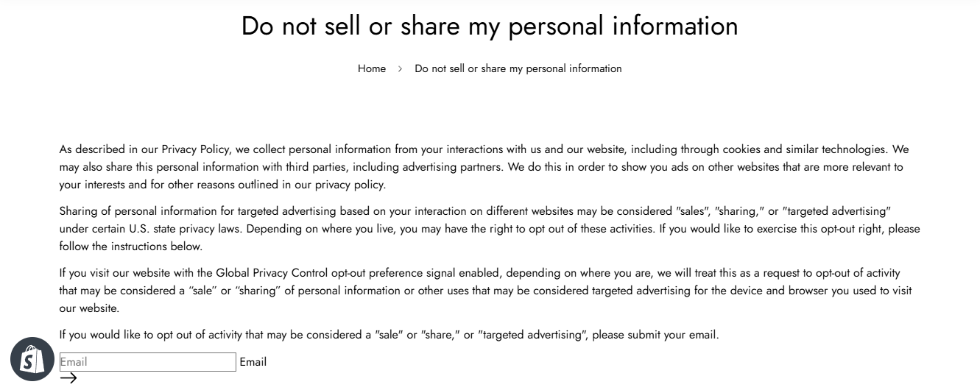This screenshot has width=980, height=390.
Task: Click paragraph starting "If you visit our website"
Action: [490, 291]
